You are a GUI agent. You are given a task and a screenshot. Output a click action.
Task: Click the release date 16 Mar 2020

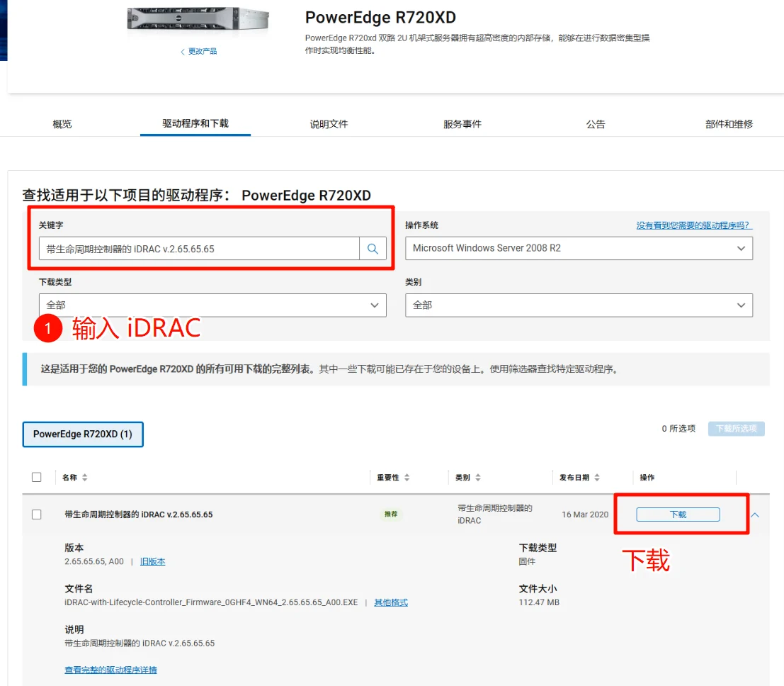point(585,514)
